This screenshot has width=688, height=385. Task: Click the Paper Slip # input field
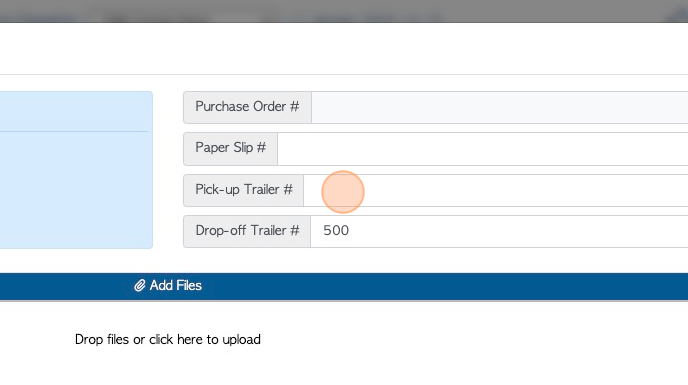tap(483, 149)
